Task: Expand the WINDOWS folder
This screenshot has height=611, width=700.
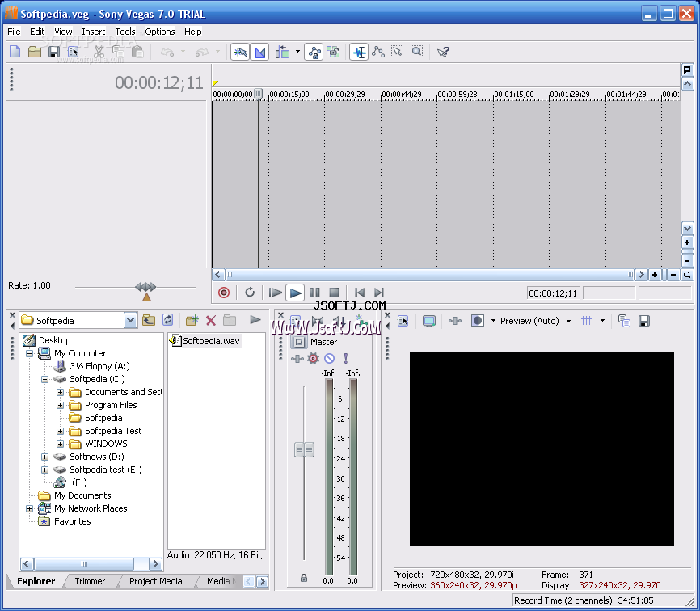Action: tap(61, 444)
